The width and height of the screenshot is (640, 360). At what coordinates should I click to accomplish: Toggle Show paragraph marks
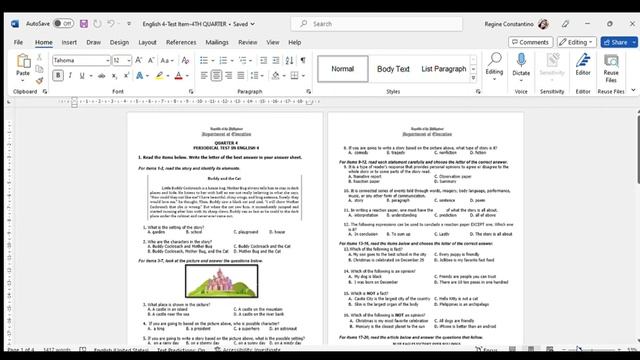303,60
